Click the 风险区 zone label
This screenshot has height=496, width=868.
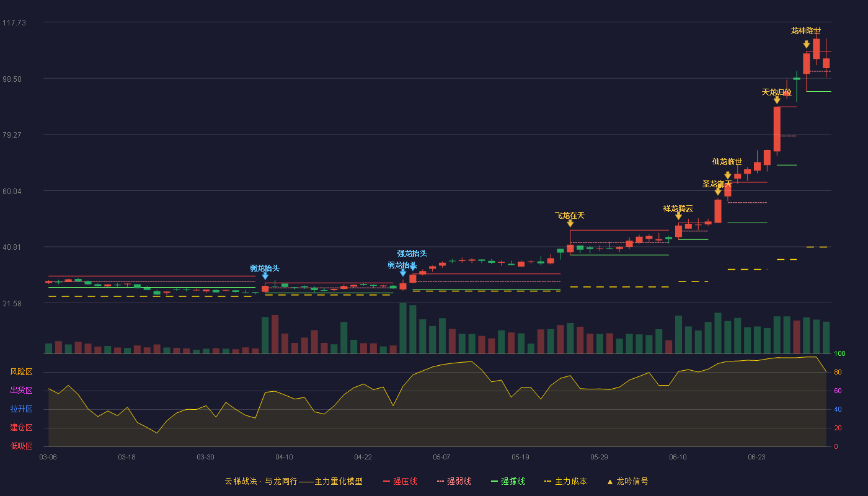pos(22,372)
